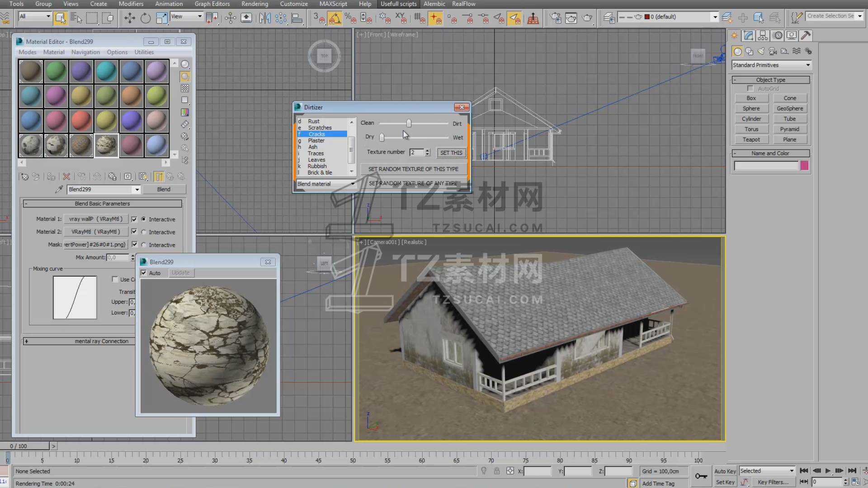Open the MAXScript menu

point(333,4)
